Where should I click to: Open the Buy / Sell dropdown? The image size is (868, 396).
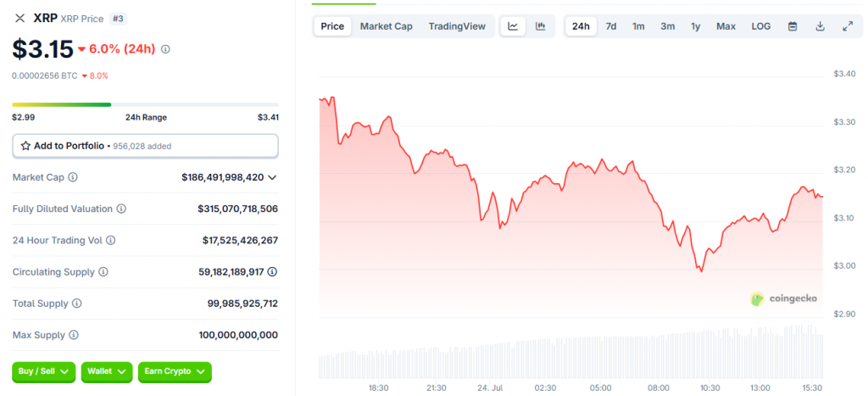pyautogui.click(x=43, y=371)
